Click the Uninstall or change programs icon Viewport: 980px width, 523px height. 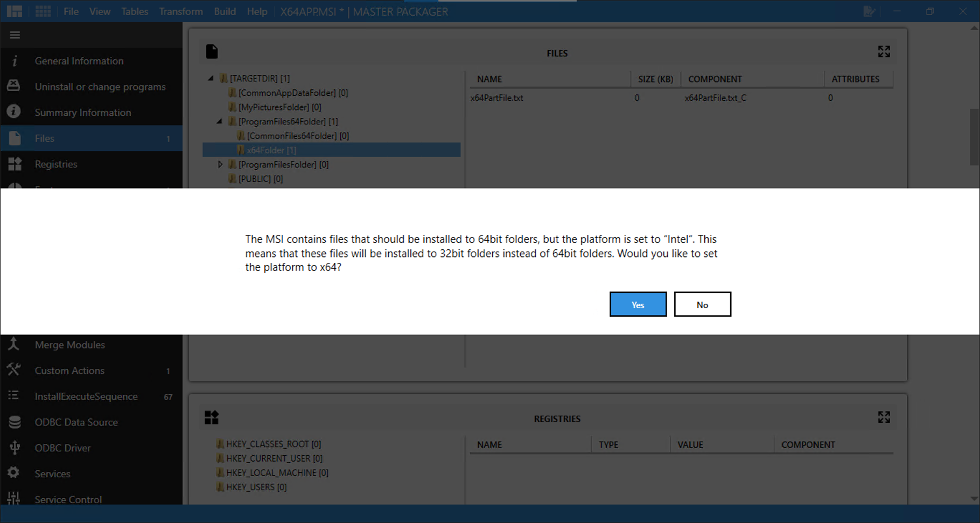point(13,86)
